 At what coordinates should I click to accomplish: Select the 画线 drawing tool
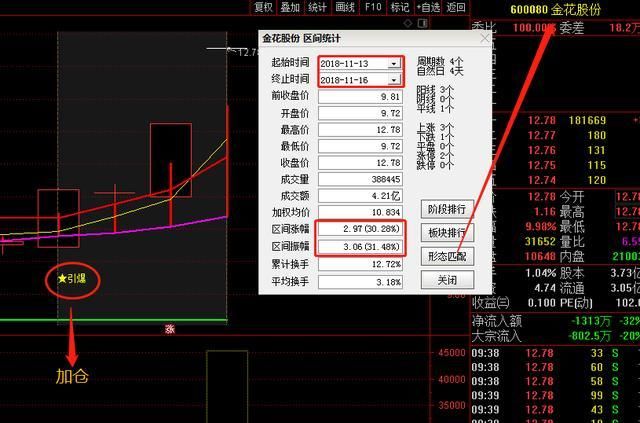click(345, 7)
